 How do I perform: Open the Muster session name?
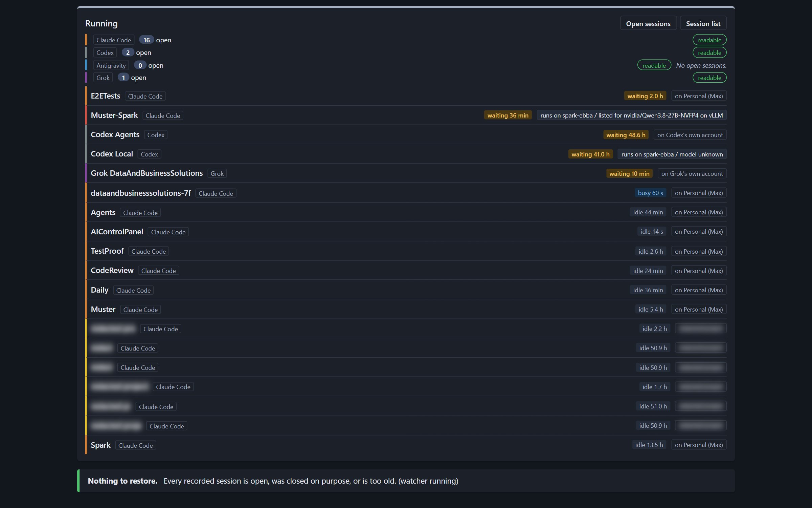click(x=103, y=309)
